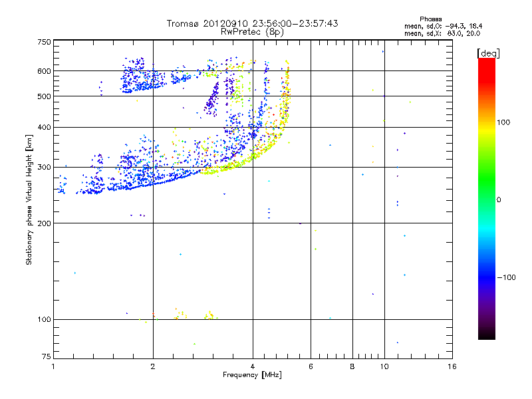Viewport: 532px width, 399px height.
Task: Click the colorbar tick label "0"
Action: pos(499,200)
